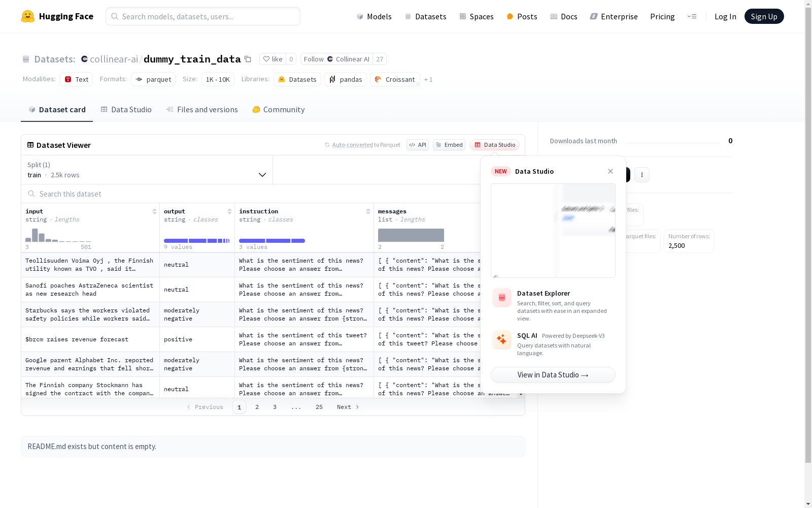This screenshot has width=812, height=508.
Task: Open the SQL AI entry
Action: click(x=553, y=344)
